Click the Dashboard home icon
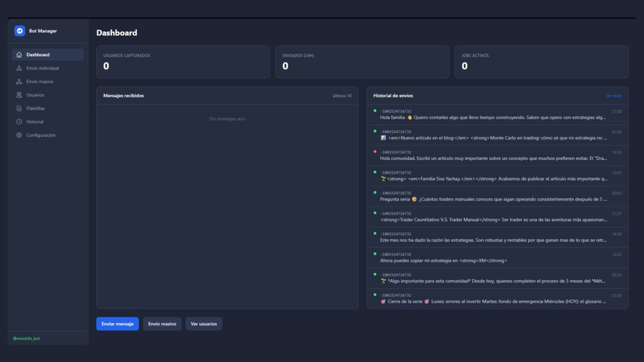The width and height of the screenshot is (644, 362). [19, 55]
